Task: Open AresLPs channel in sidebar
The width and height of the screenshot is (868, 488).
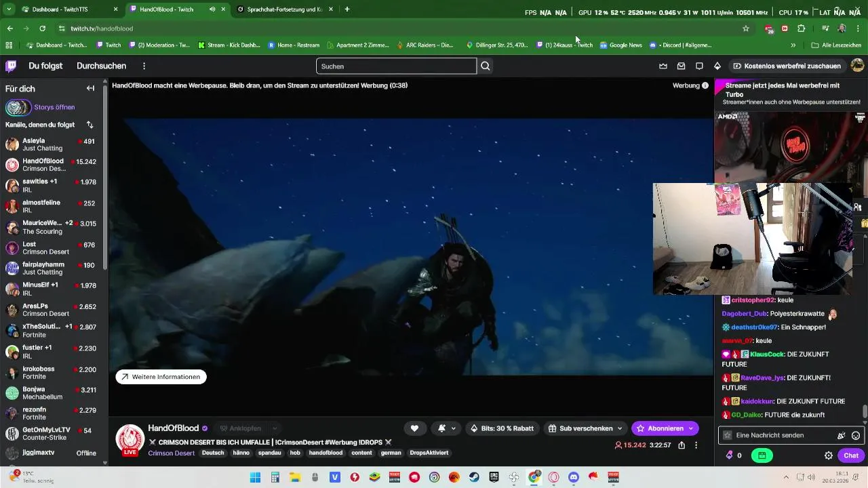Action: click(x=52, y=310)
